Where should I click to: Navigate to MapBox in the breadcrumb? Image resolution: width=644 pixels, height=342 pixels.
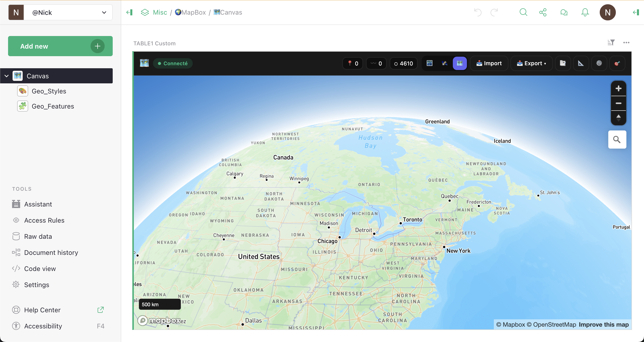coord(194,12)
